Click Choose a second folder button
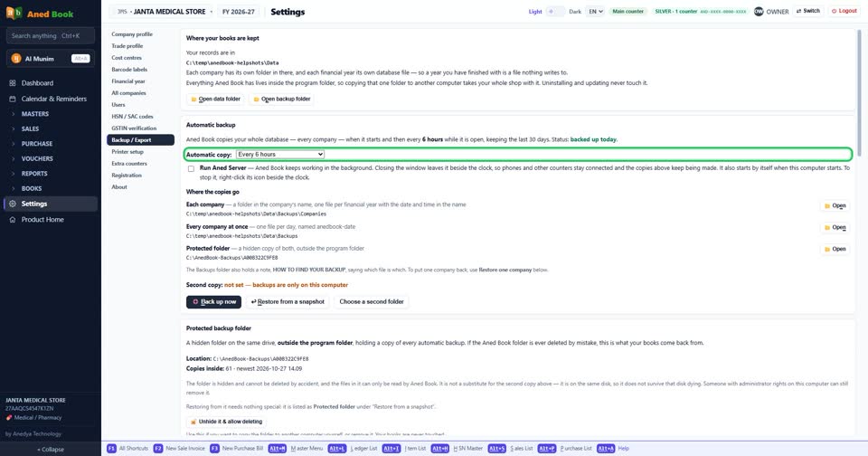Screen dimensions: 868x456 (x=372, y=302)
